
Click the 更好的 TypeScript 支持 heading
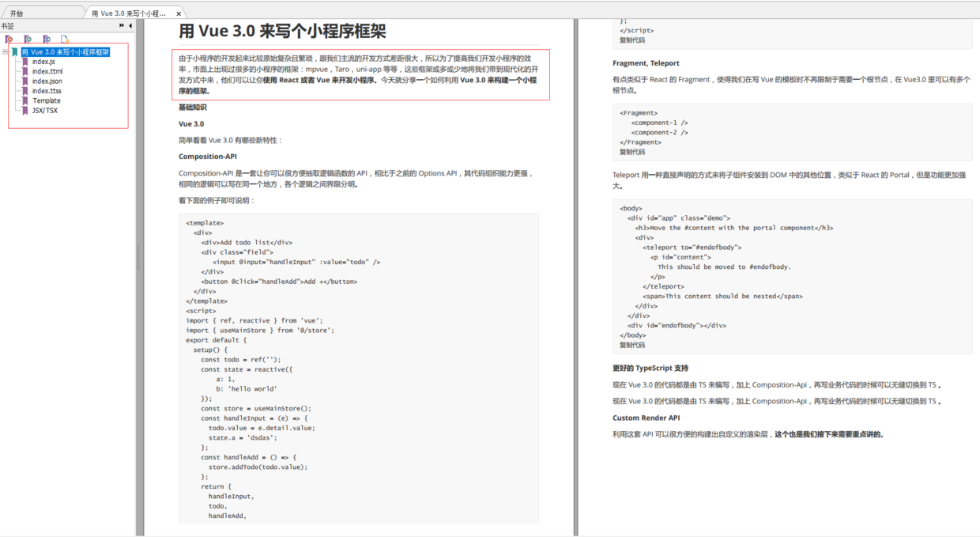650,369
